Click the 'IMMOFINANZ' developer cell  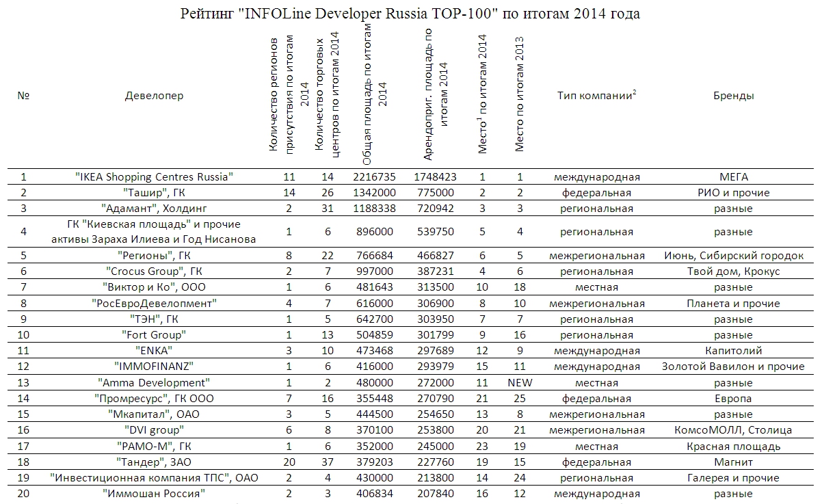pyautogui.click(x=154, y=367)
